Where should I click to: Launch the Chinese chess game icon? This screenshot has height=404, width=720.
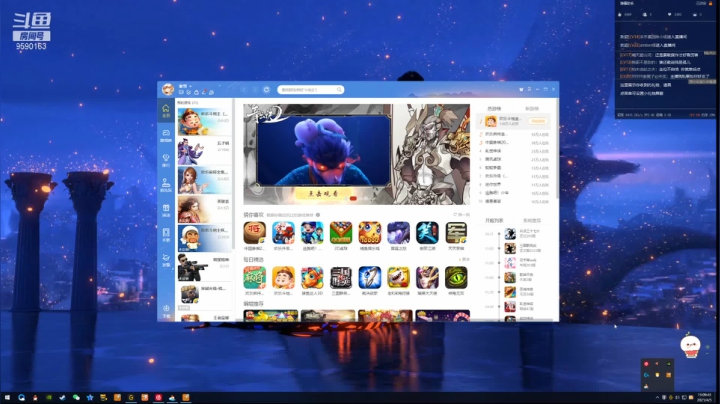(x=254, y=233)
